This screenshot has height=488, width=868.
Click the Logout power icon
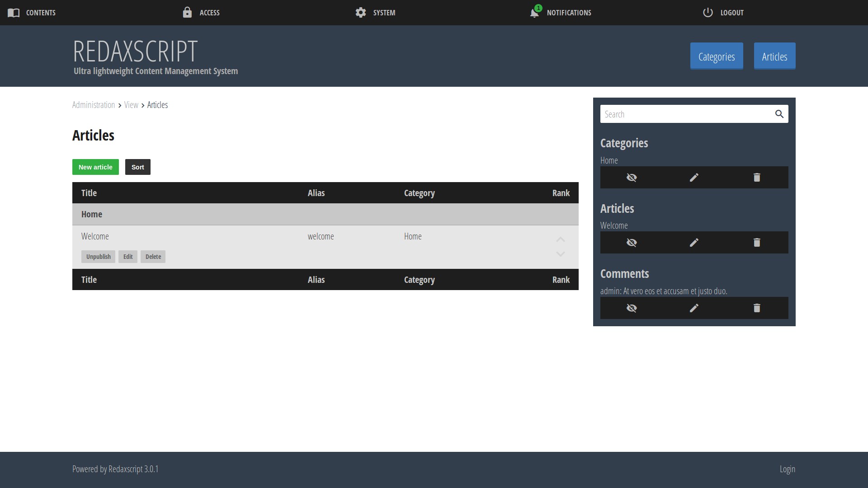[x=708, y=13]
